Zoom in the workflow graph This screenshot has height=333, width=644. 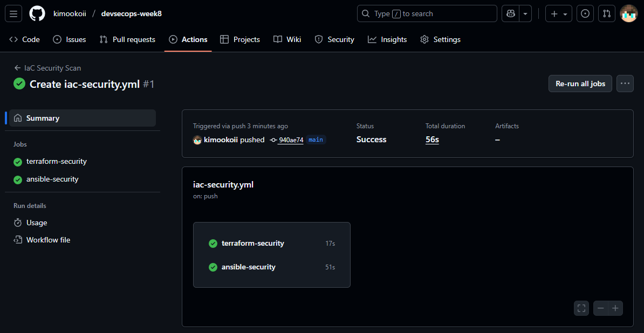tap(615, 308)
